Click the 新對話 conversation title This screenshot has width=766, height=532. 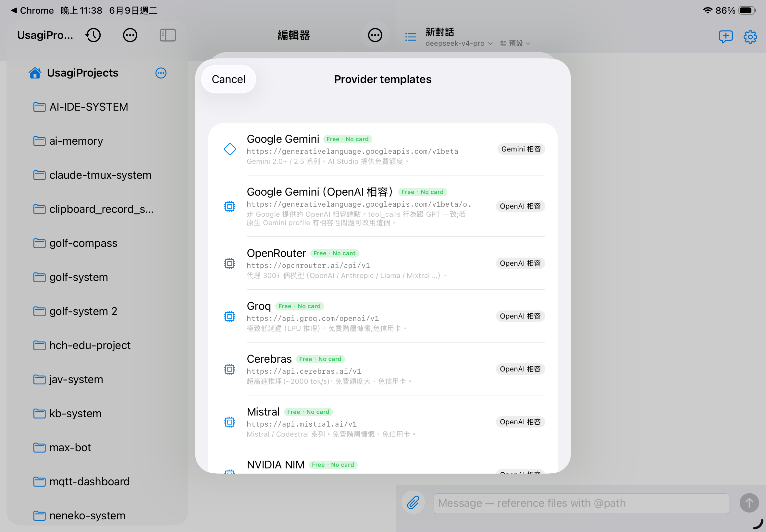(x=439, y=32)
